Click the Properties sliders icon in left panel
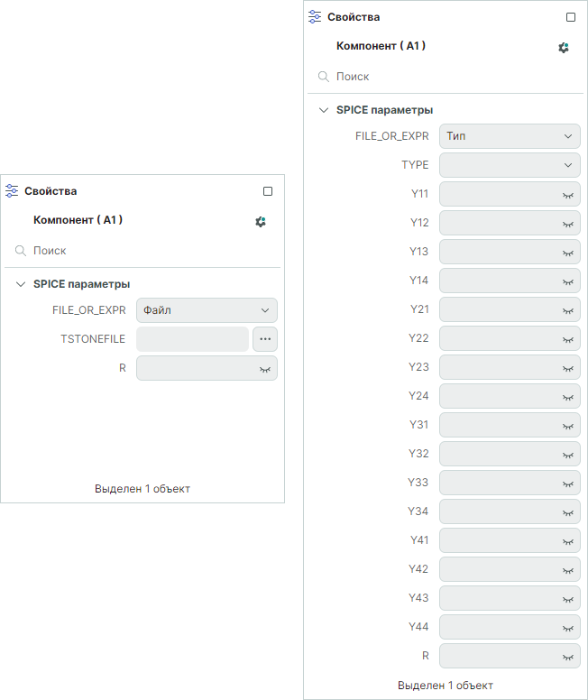This screenshot has height=700, width=588. 12,190
